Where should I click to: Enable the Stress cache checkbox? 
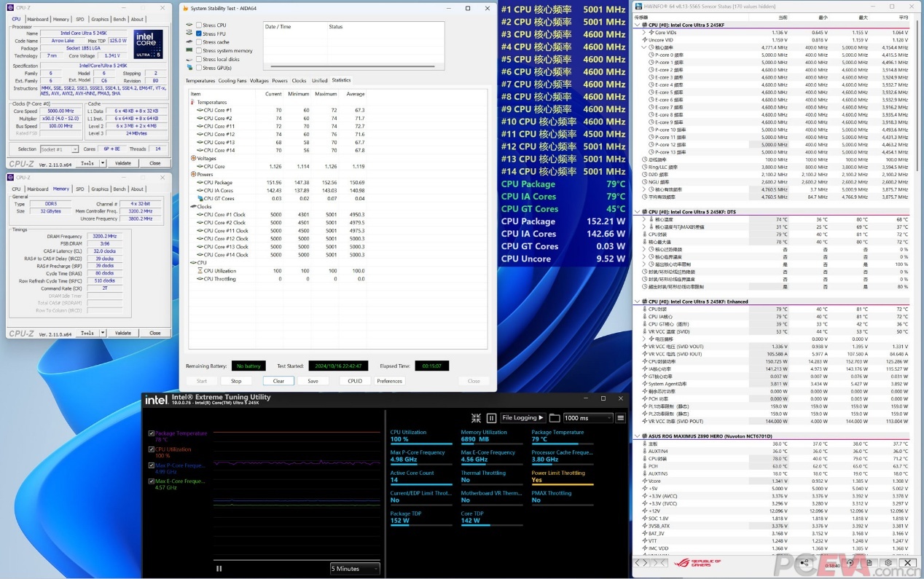(199, 42)
